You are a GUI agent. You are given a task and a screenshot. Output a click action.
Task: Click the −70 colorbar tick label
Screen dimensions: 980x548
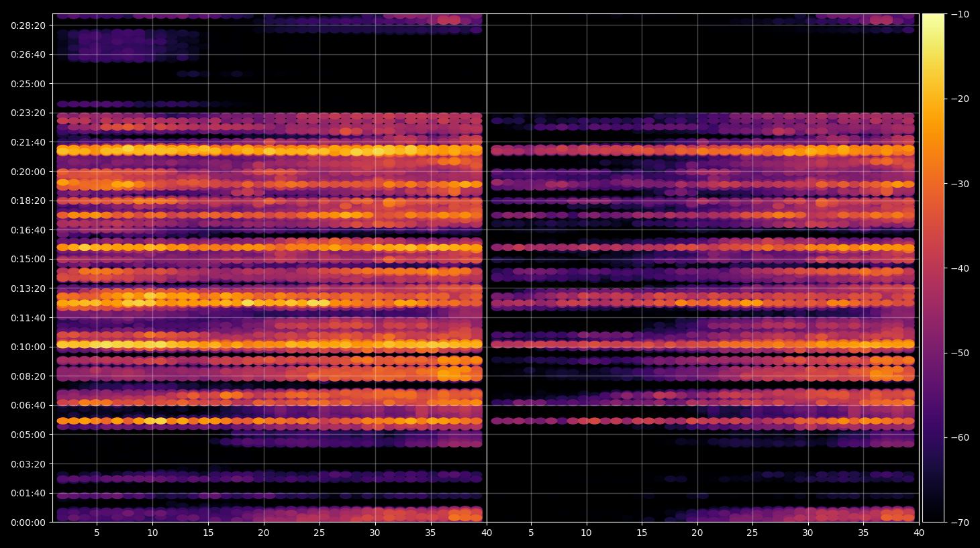pos(961,523)
